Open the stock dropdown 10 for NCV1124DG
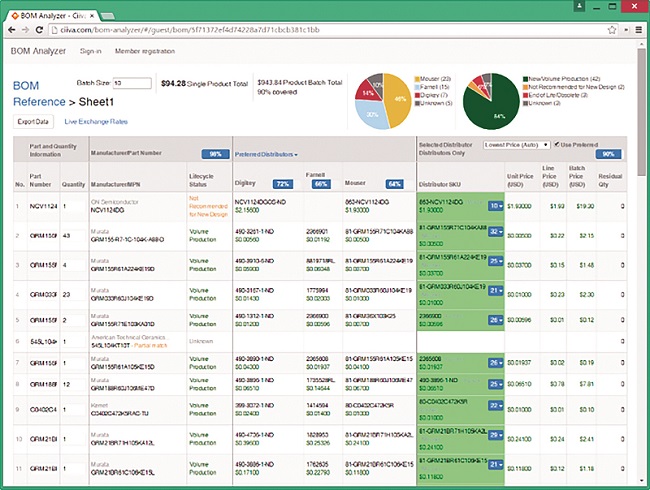This screenshot has height=490, width=650. pos(496,206)
